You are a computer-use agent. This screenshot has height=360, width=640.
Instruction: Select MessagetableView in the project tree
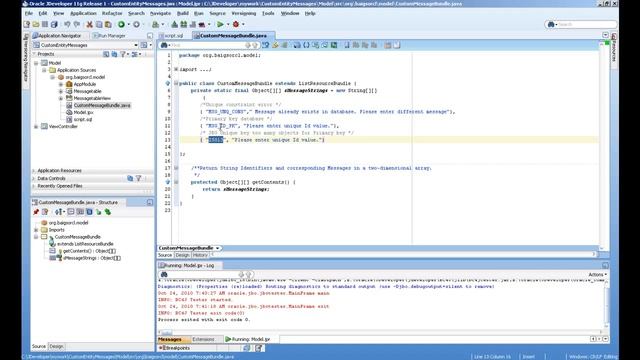pyautogui.click(x=92, y=98)
